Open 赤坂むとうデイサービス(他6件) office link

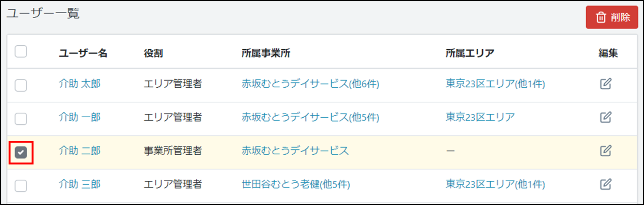310,84
